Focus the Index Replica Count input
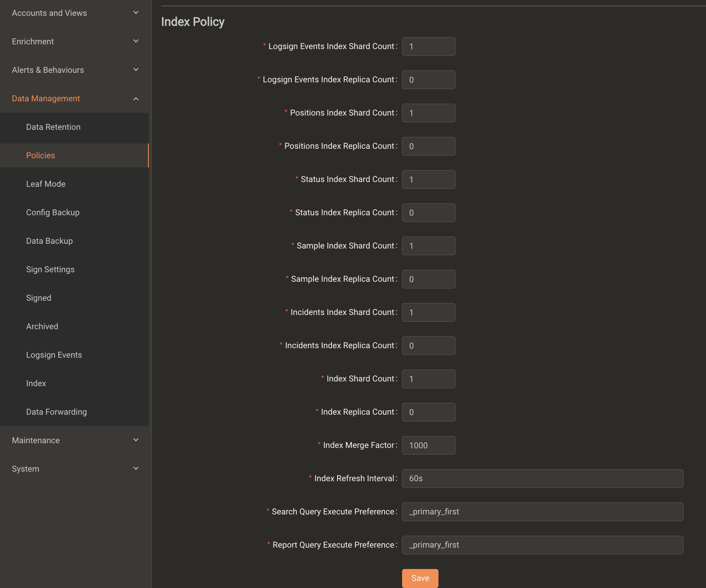 pyautogui.click(x=429, y=412)
